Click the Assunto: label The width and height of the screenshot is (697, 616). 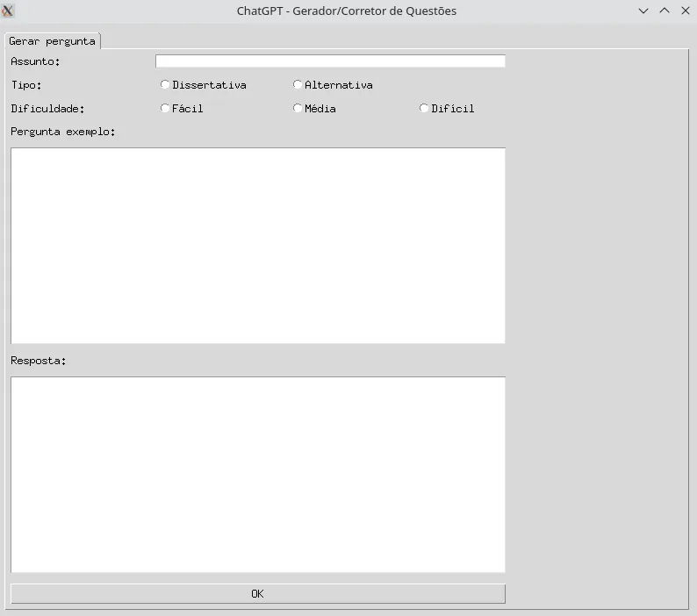pyautogui.click(x=35, y=61)
